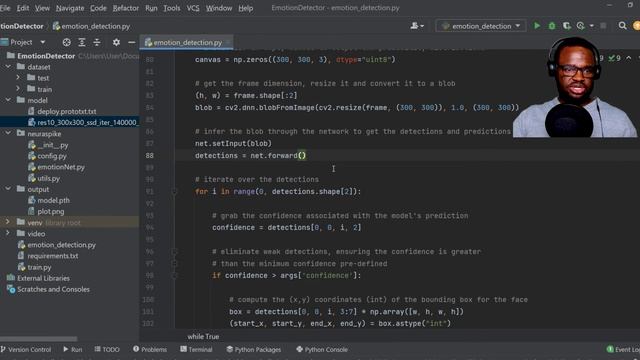Open the Help menu
The width and height of the screenshot is (640, 360).
tap(245, 8)
